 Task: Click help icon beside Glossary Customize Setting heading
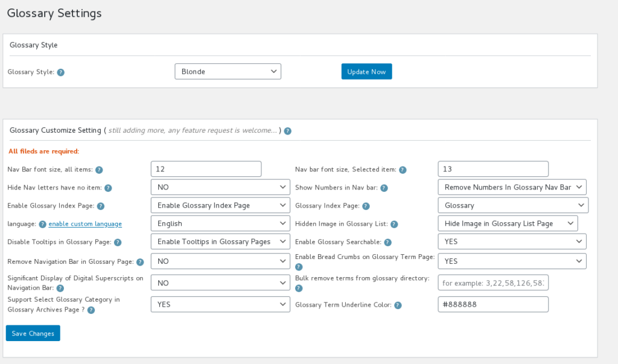coord(288,131)
